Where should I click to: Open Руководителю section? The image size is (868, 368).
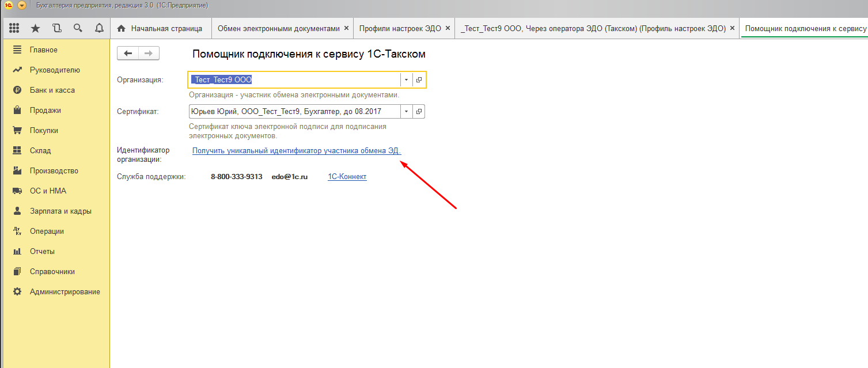tap(56, 70)
